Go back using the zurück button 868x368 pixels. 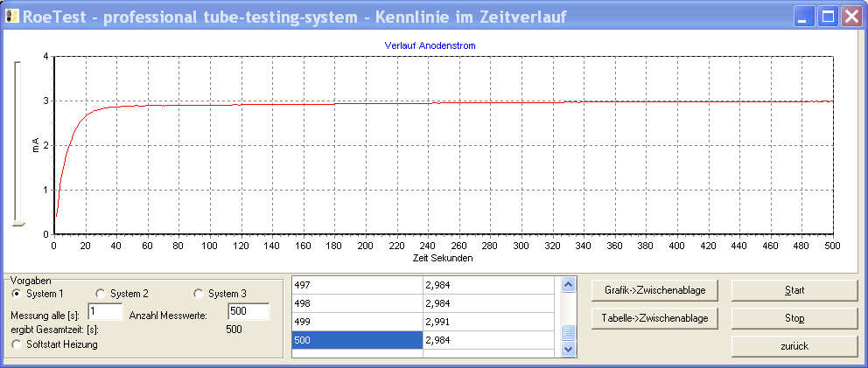(794, 346)
